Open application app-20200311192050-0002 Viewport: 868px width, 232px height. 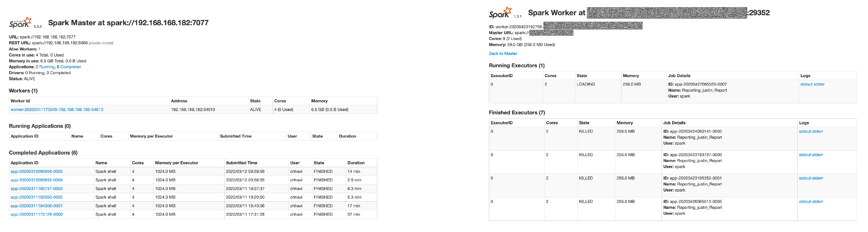pos(37,197)
